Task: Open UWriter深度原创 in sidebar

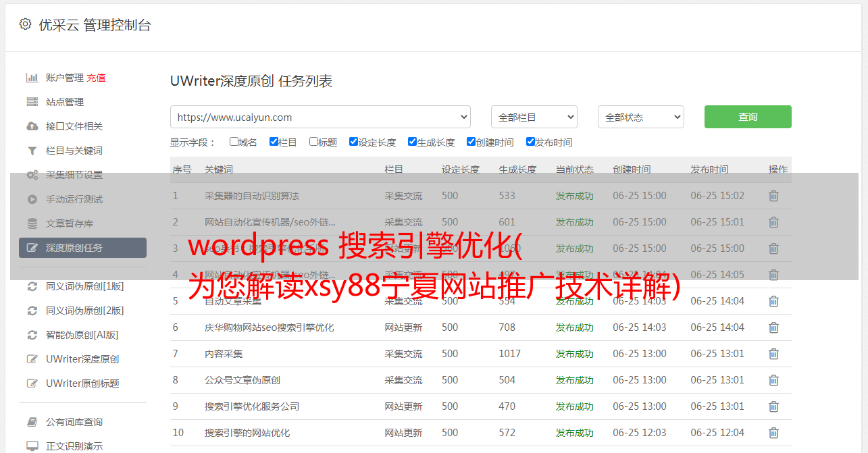Action: [82, 359]
